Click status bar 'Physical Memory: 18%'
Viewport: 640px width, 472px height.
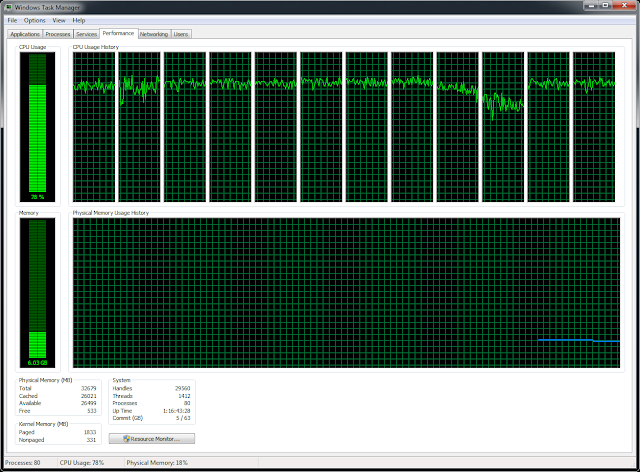point(157,463)
